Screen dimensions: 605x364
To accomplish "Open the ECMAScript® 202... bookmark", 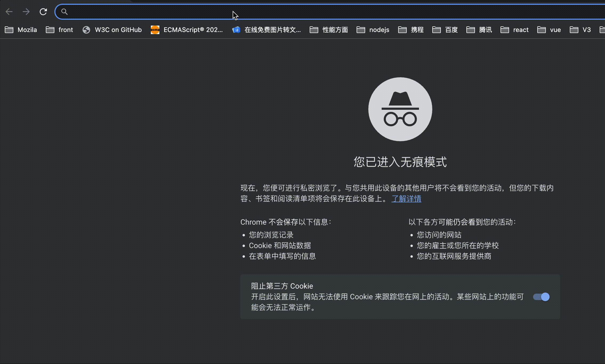I will [187, 30].
